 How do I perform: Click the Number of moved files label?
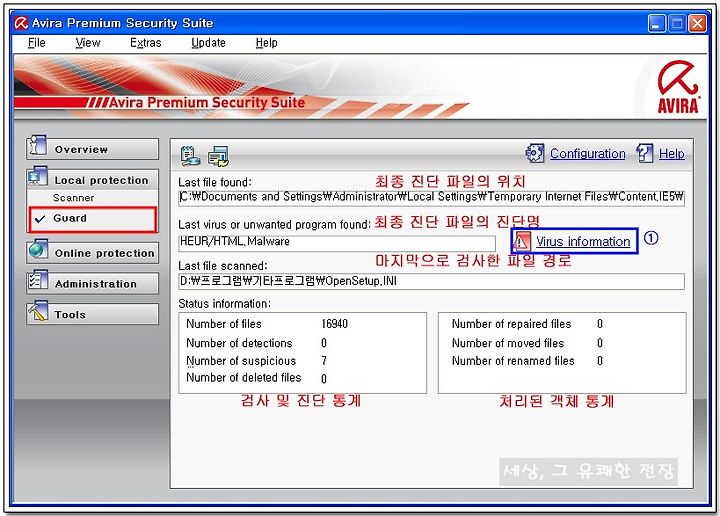[508, 343]
